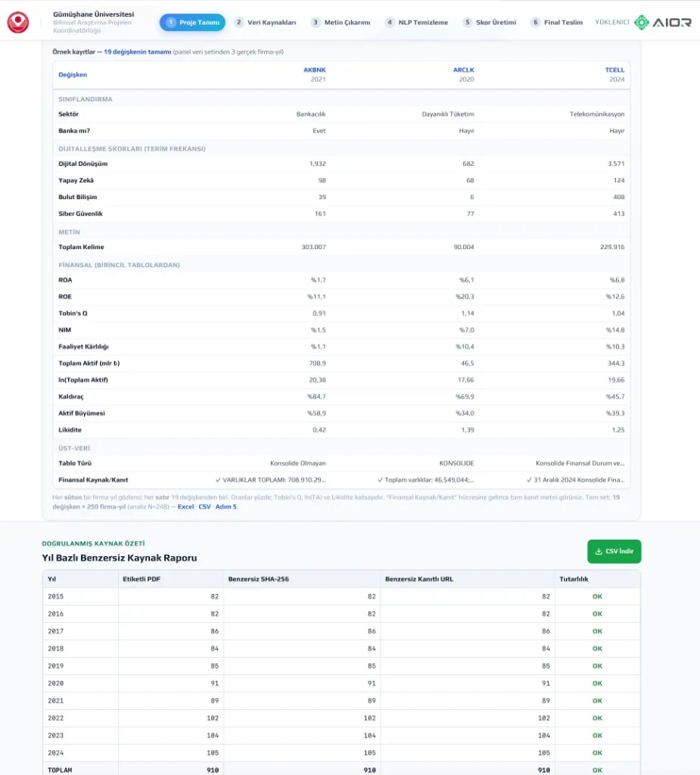This screenshot has height=775, width=700.
Task: Click the Toplam Kelime value 303.007
Action: pos(313,247)
